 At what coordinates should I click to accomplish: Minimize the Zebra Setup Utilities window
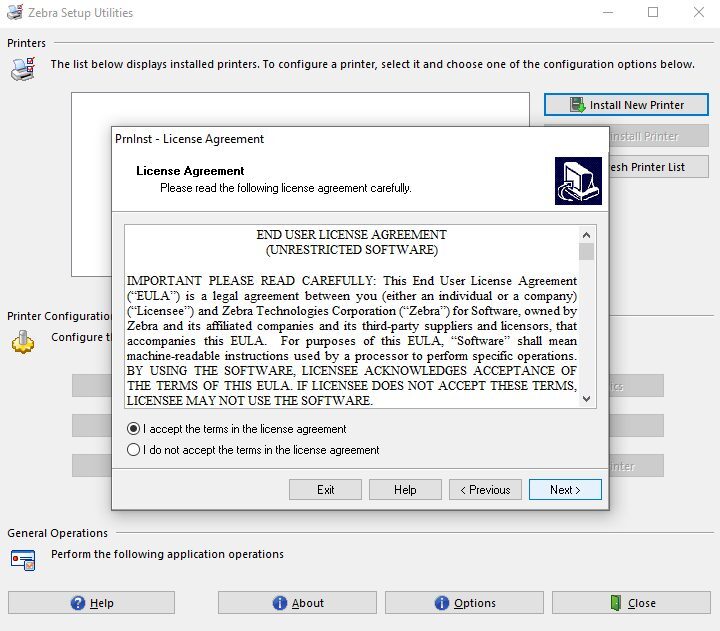(608, 12)
